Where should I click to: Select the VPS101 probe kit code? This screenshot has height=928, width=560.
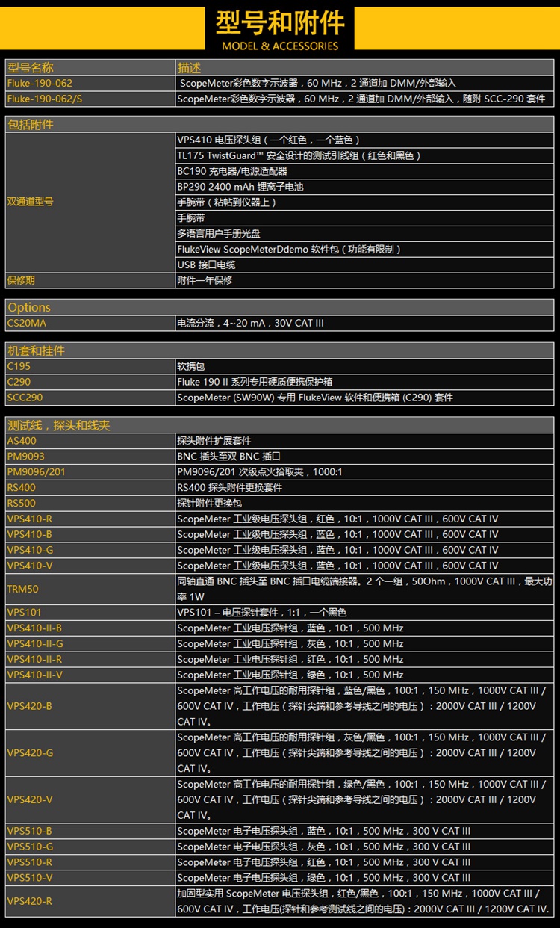pyautogui.click(x=24, y=612)
